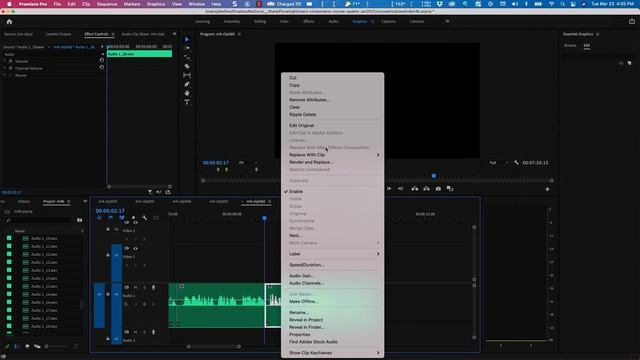This screenshot has width=640, height=360.
Task: Open the Program monitor button editor plus
Action: tap(547, 189)
